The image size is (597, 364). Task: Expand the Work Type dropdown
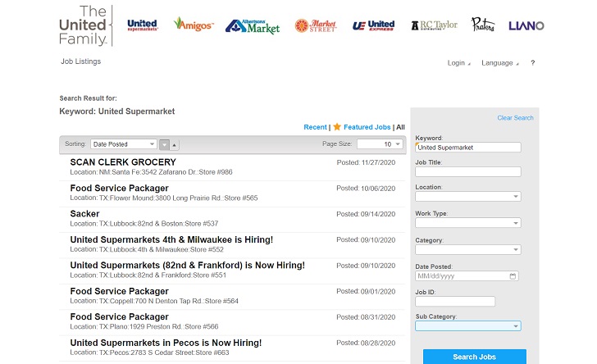468,223
